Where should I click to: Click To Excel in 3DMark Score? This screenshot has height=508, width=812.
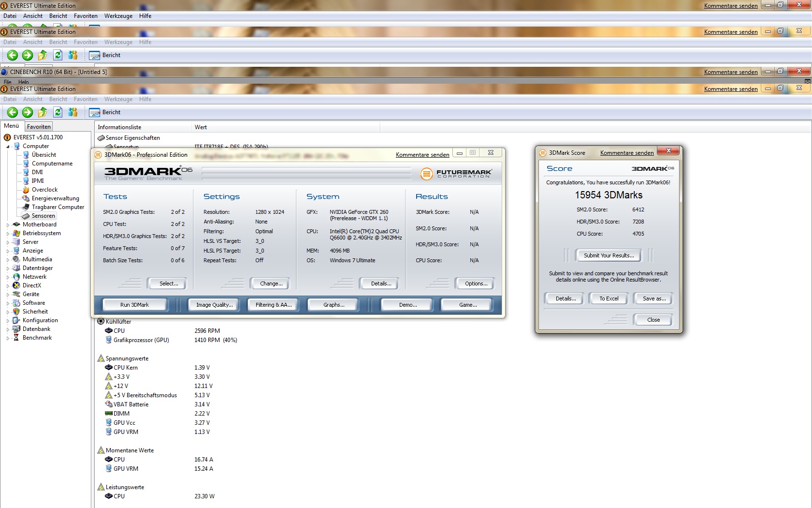(609, 299)
